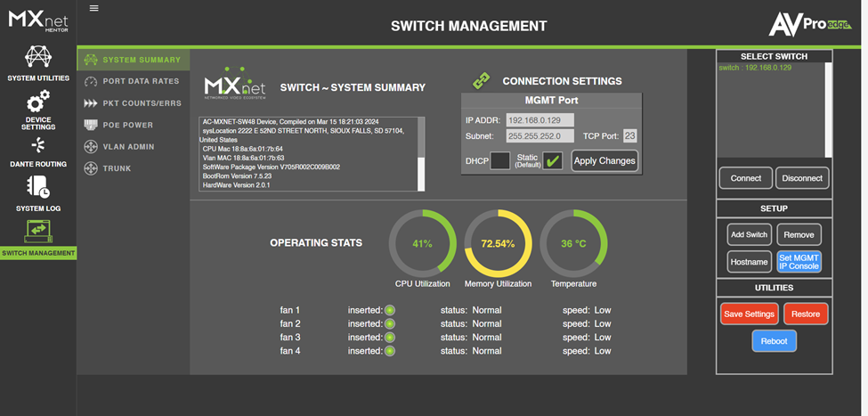Click Apply Changes button

click(604, 160)
